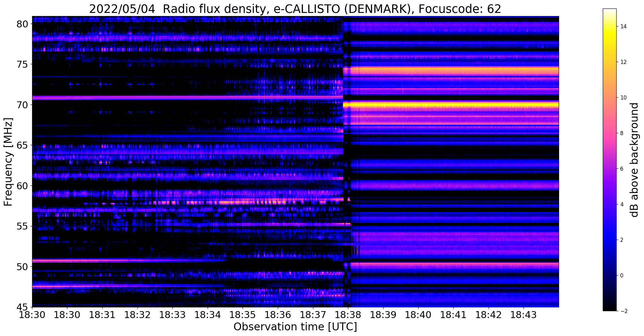Click the vertical dB colorbar gradient
Image resolution: width=644 pixels, height=336 pixels.
609,160
